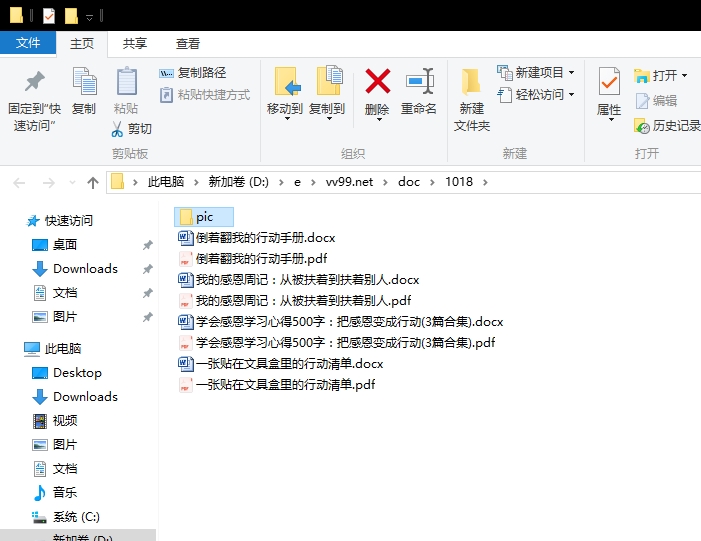Expand the chevron after vv99.net breadcrumb
Viewport: 701px width, 541px height.
click(x=385, y=182)
